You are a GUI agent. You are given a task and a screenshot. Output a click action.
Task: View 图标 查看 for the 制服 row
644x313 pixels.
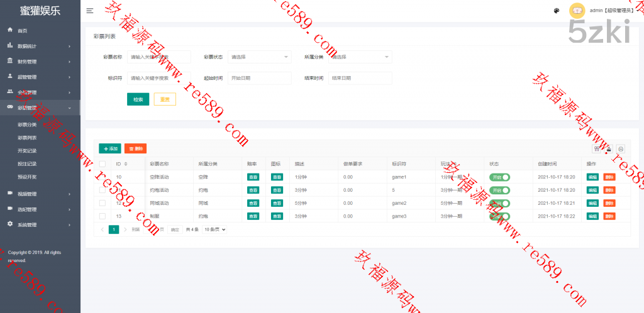click(x=277, y=216)
